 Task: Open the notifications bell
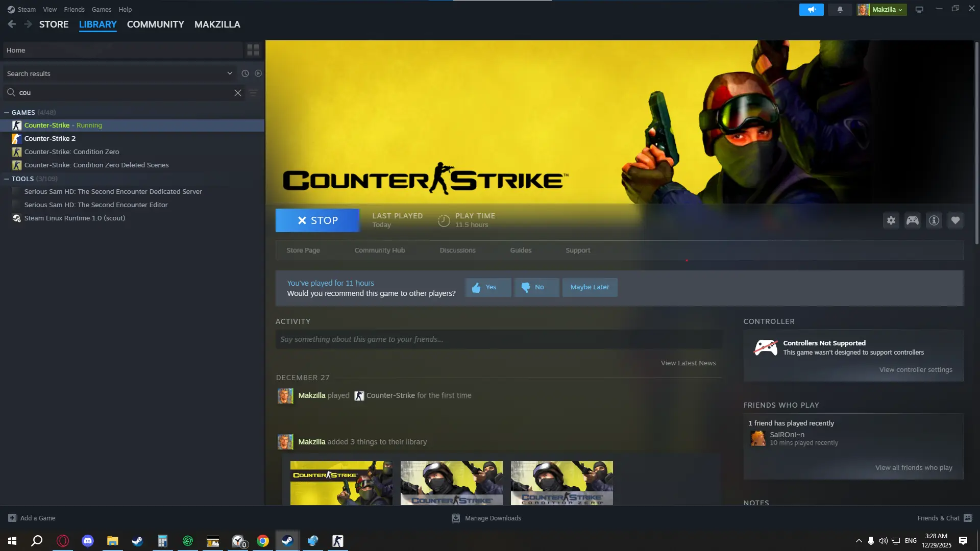(840, 10)
